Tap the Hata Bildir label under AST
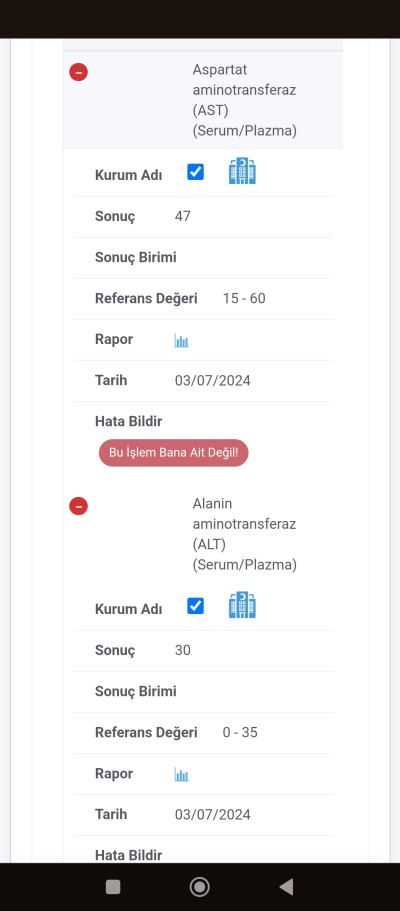400x911 pixels. click(x=128, y=421)
